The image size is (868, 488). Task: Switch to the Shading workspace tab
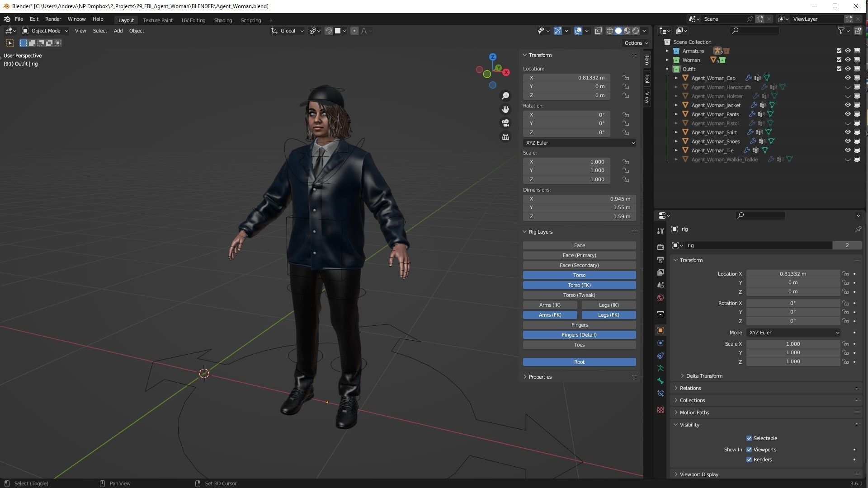coord(223,20)
